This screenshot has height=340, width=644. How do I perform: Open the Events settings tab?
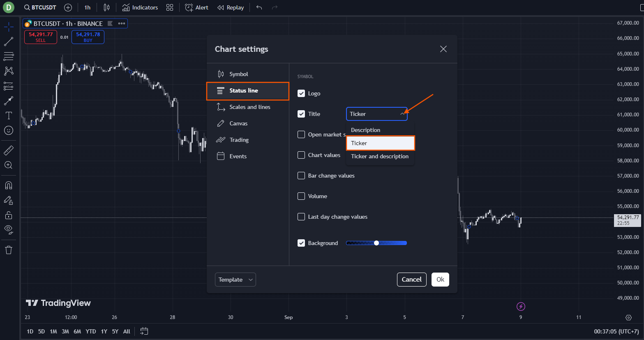point(248,156)
